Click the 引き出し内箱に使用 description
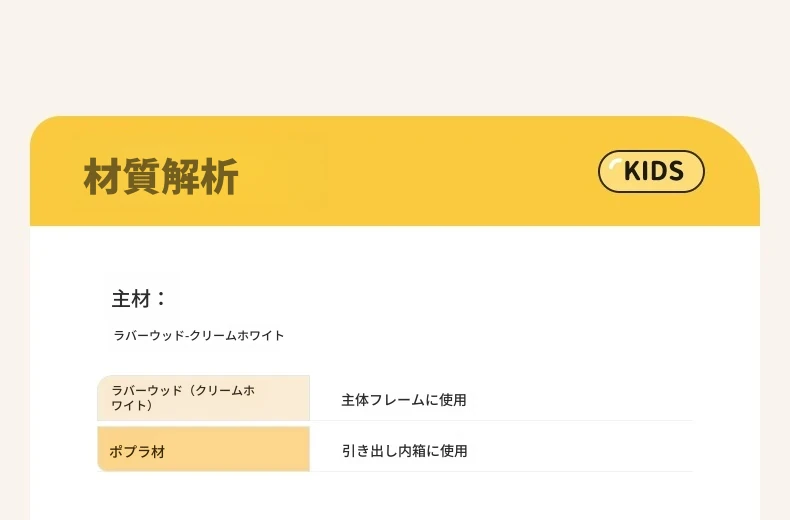The height and width of the screenshot is (520, 790). click(x=404, y=451)
